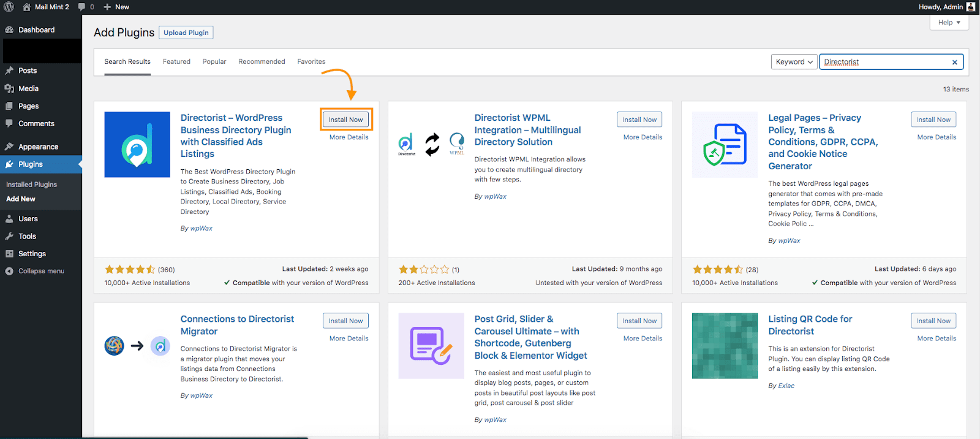Open the Post Grid, Slider & Carousel title link
This screenshot has height=439, width=980.
(530, 337)
